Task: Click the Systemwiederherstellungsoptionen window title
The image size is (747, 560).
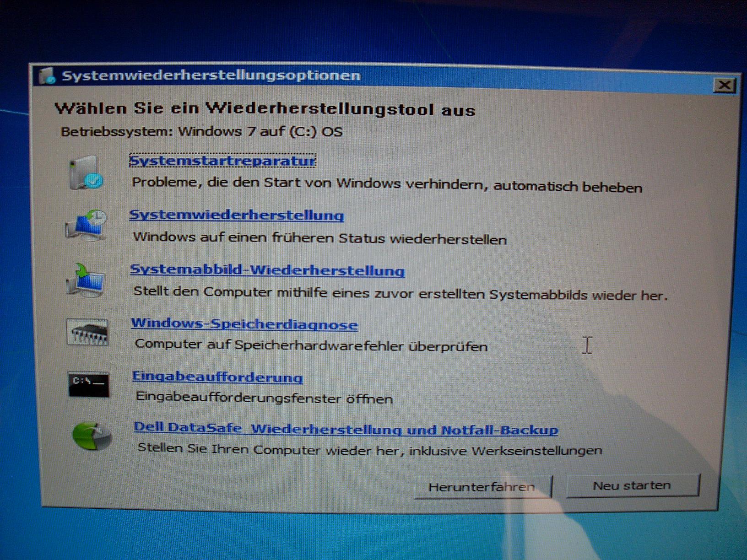Action: click(211, 75)
